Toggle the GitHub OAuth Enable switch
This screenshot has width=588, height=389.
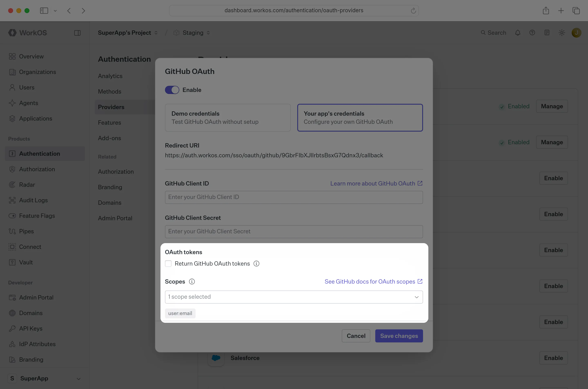pyautogui.click(x=172, y=90)
